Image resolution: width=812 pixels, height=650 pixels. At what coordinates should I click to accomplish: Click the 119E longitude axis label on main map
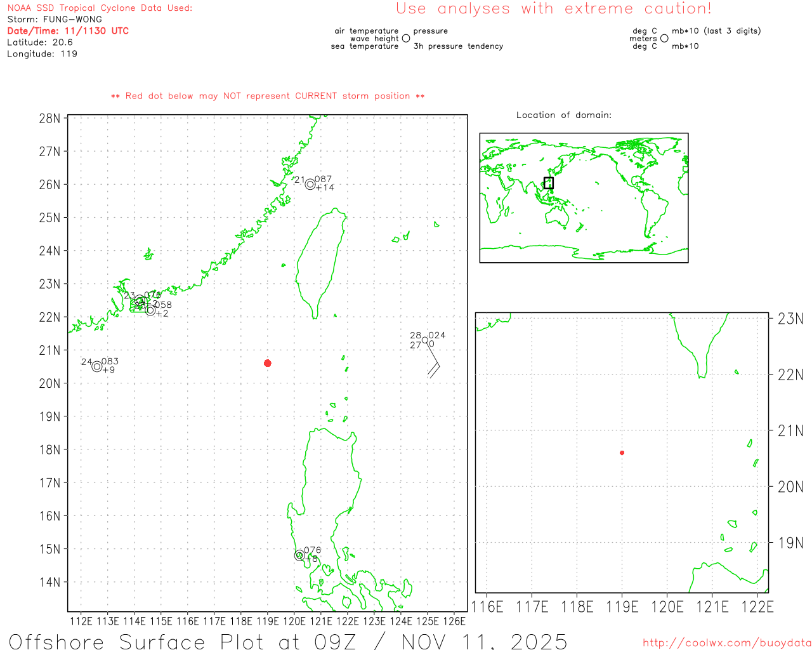268,621
